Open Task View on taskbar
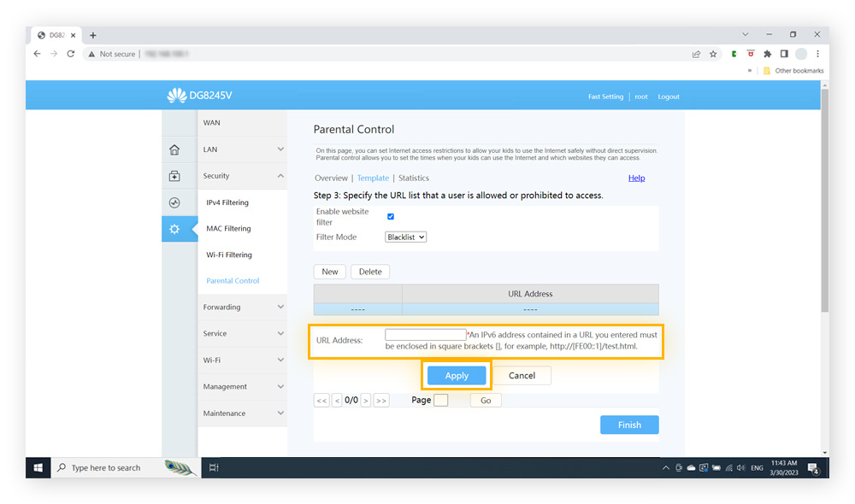 pos(214,467)
